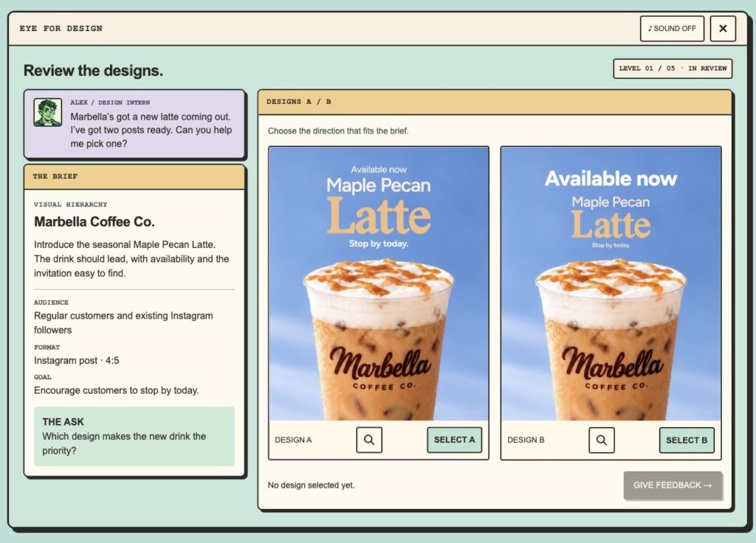Click Alex the design intern avatar

[x=48, y=112]
